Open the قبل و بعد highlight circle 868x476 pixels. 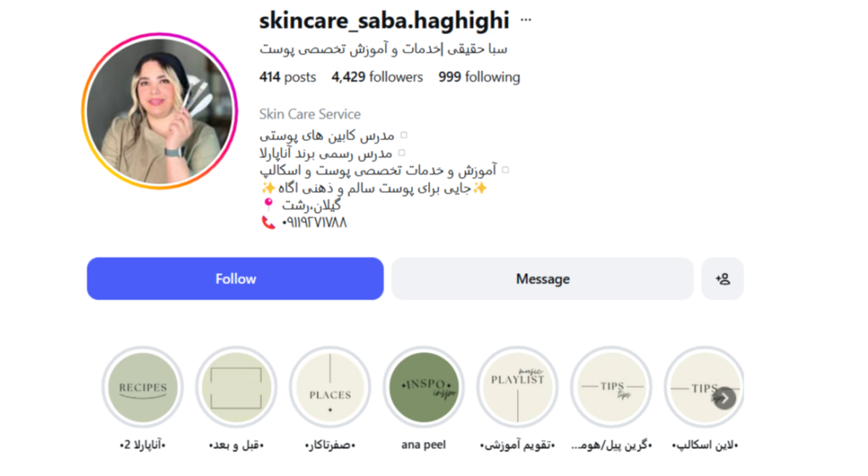[x=236, y=388]
